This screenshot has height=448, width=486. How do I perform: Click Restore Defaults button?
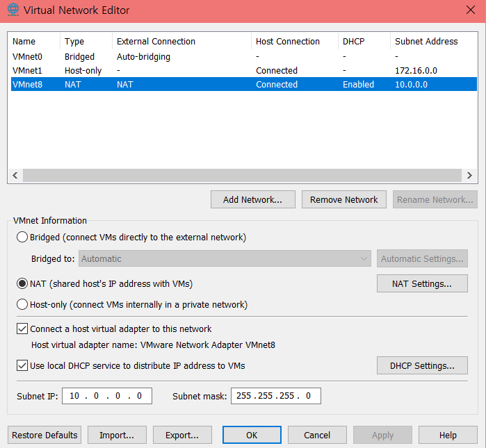click(x=44, y=435)
